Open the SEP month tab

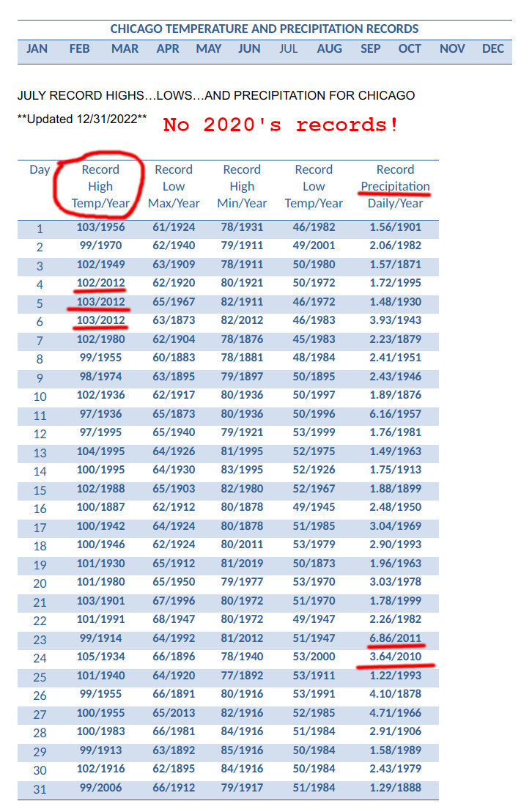pyautogui.click(x=370, y=48)
